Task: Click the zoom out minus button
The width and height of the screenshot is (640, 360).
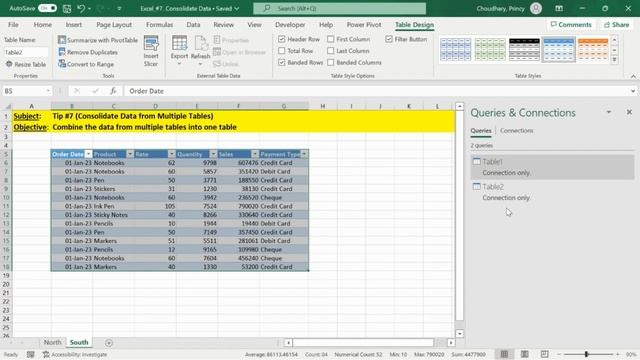Action: [x=559, y=354]
